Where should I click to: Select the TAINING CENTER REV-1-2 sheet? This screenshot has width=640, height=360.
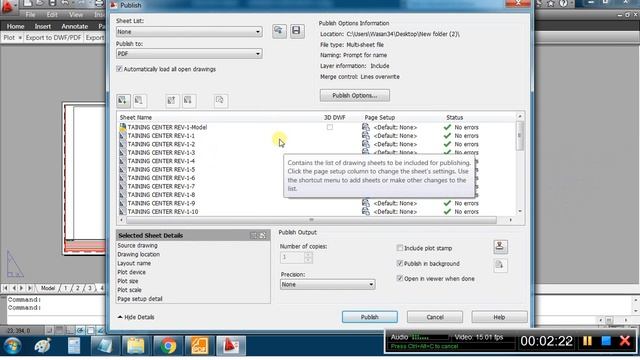click(x=161, y=144)
